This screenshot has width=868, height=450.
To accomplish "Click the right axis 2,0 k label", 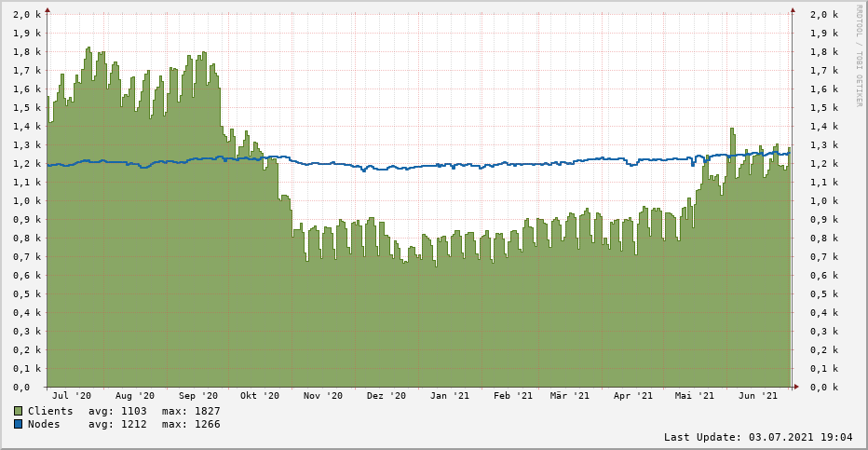I will (x=824, y=14).
